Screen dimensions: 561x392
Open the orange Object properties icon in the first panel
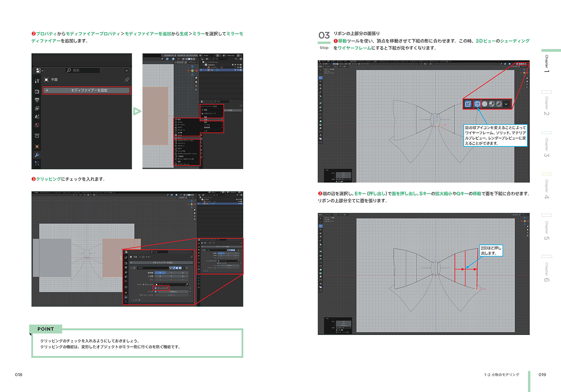37,146
